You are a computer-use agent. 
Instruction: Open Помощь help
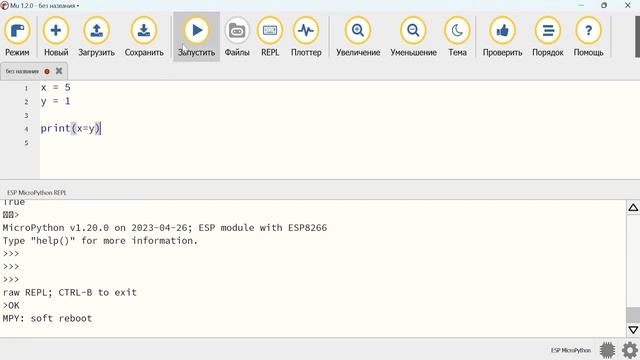588,37
